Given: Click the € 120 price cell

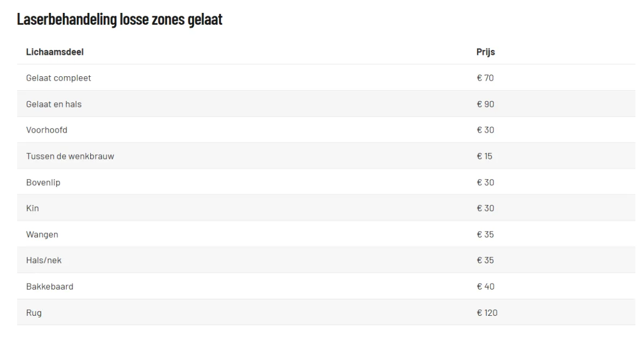Looking at the screenshot, I should pos(487,313).
